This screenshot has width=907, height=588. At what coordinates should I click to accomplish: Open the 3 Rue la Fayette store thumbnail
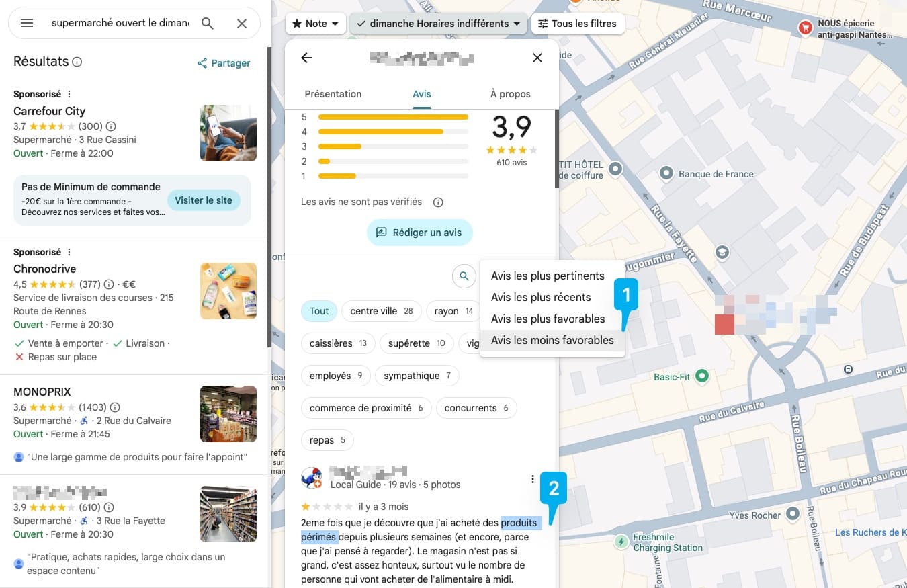point(228,514)
